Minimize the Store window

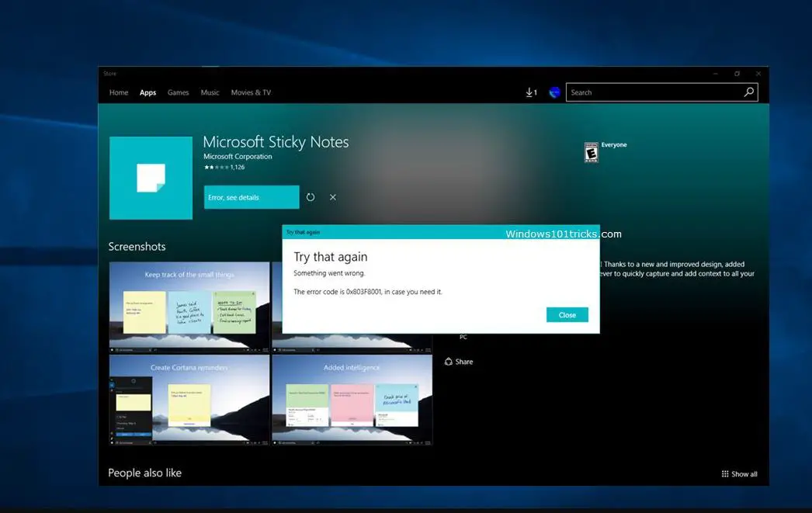[716, 74]
